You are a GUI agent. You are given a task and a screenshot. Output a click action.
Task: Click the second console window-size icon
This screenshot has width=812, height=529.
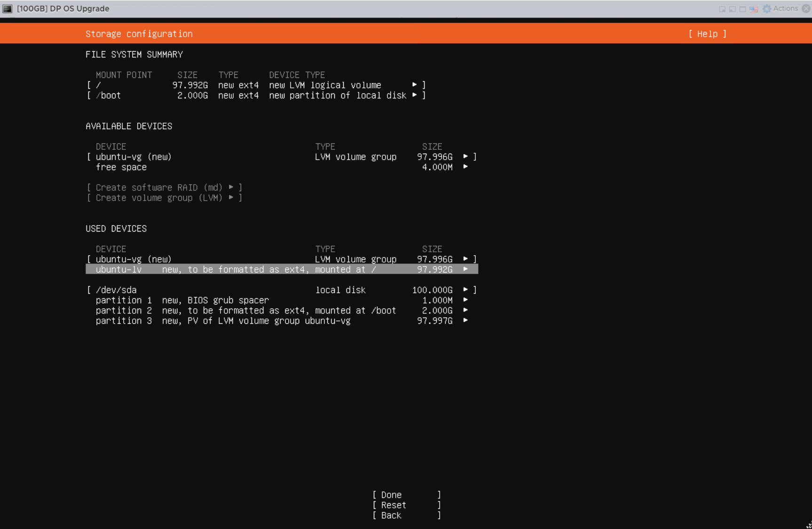point(733,9)
